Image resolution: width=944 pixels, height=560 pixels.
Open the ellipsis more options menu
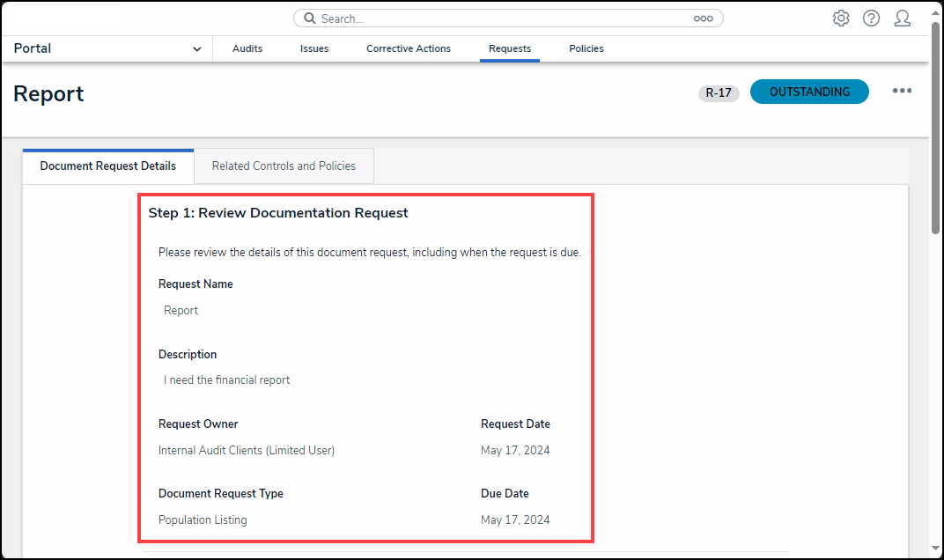[x=902, y=91]
